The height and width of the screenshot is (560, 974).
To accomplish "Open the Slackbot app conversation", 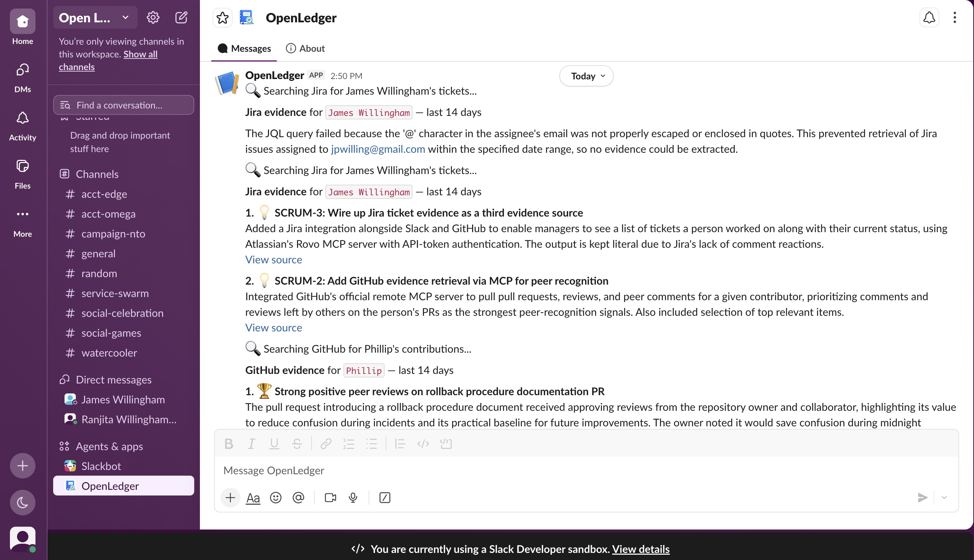I will tap(123, 466).
